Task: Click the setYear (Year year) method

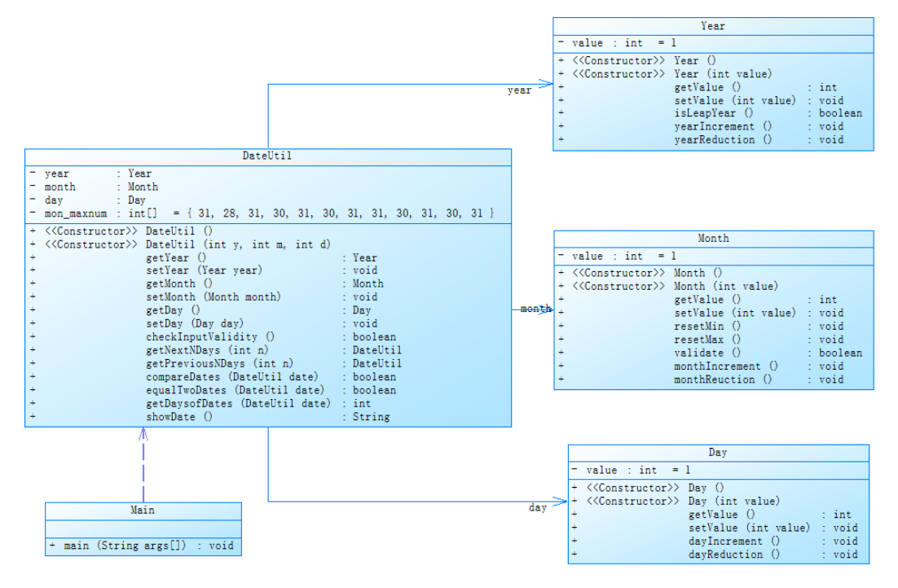Action: pyautogui.click(x=204, y=270)
